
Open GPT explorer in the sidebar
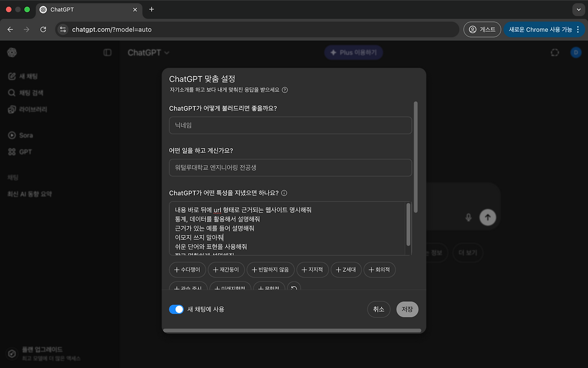click(20, 152)
